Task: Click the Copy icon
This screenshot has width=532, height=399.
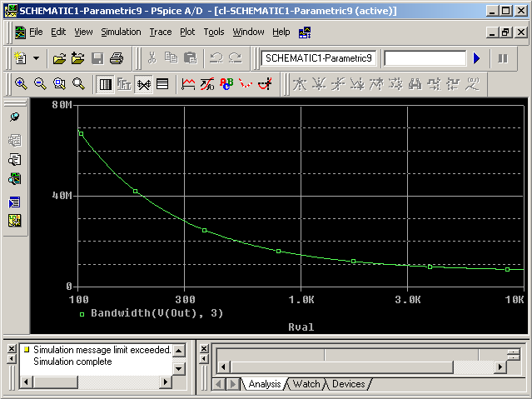Action: 171,58
